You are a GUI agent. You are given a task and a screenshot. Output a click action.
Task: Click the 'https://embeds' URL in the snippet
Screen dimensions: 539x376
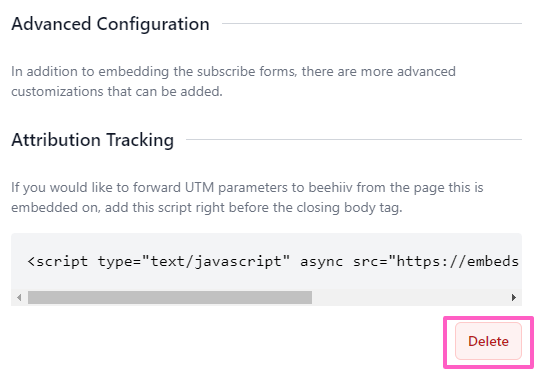click(458, 262)
